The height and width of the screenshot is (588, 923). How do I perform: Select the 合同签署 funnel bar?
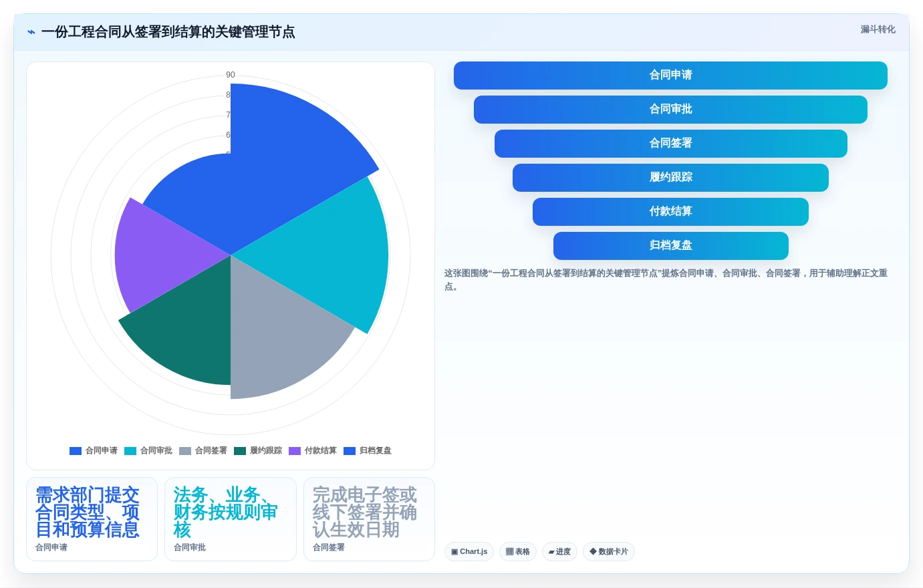coord(670,144)
